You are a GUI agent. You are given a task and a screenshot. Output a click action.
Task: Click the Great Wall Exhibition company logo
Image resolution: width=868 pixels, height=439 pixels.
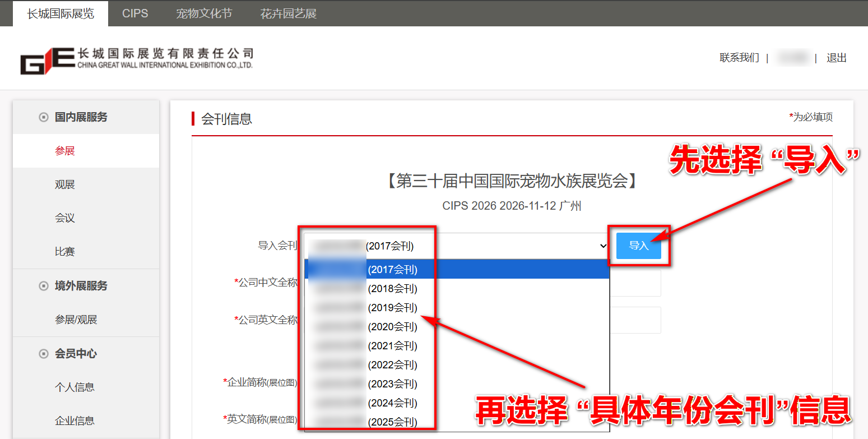coord(137,61)
